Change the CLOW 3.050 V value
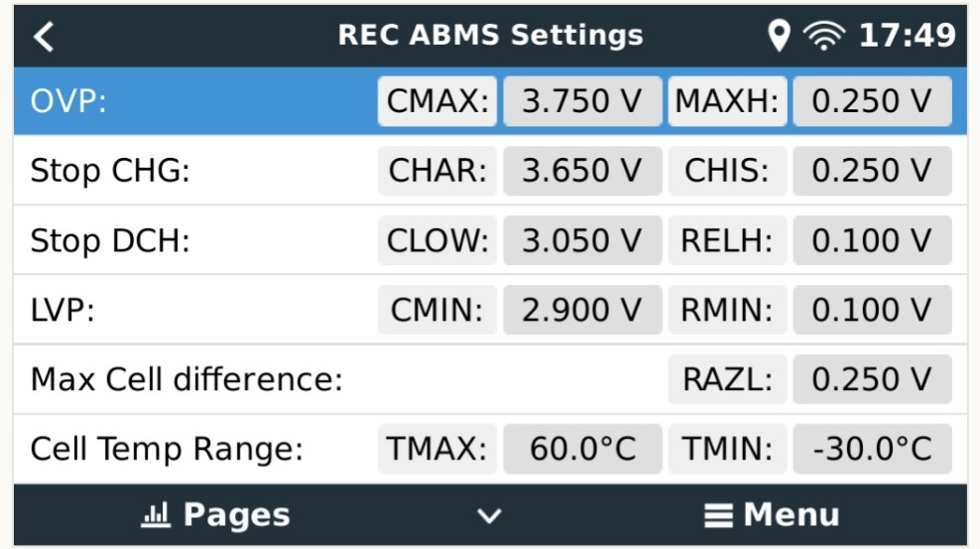Screen dimensions: 980x549 (x=582, y=240)
